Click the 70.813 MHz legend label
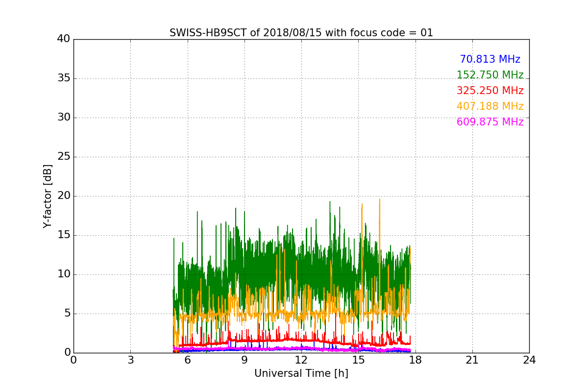Viewport: 588px width, 392px height. [x=490, y=59]
